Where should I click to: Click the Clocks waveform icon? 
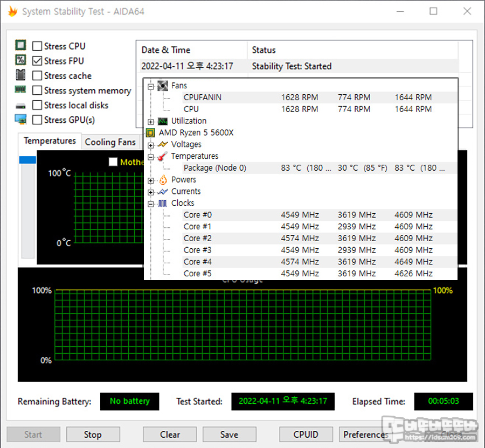coord(163,204)
